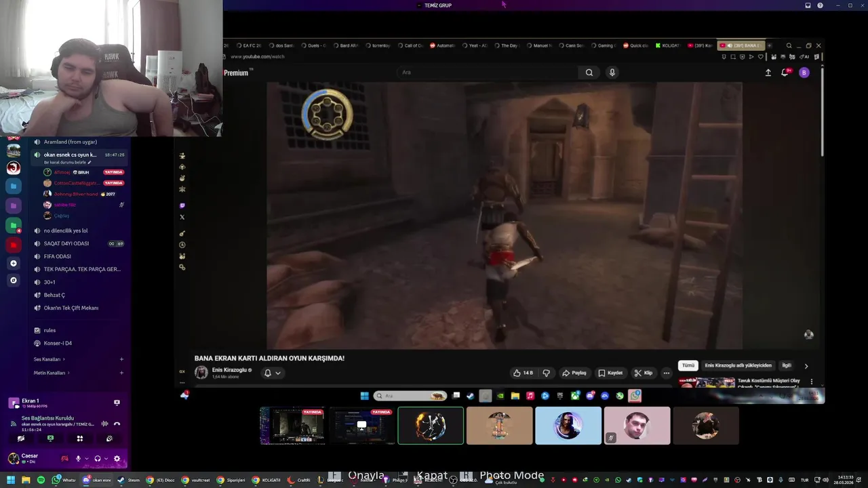Viewport: 868px width, 488px height.
Task: Toggle Discord camera in voice panel
Action: [x=20, y=439]
